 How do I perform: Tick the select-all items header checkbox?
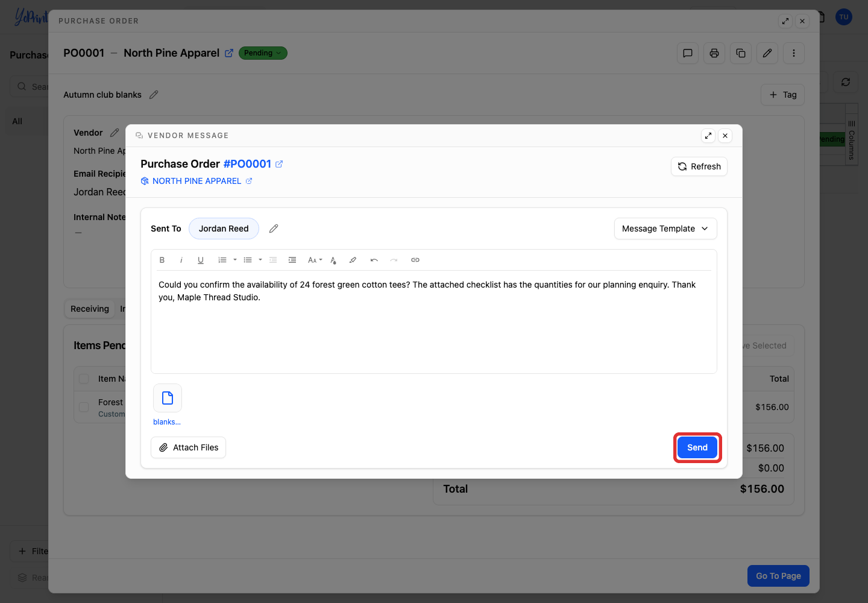point(84,379)
